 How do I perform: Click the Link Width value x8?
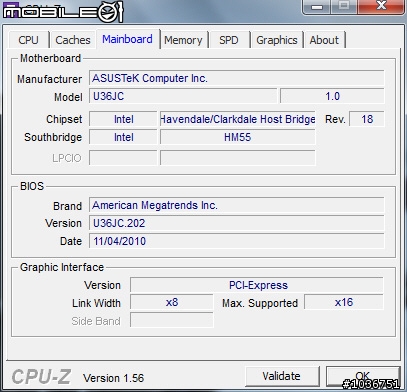(172, 302)
